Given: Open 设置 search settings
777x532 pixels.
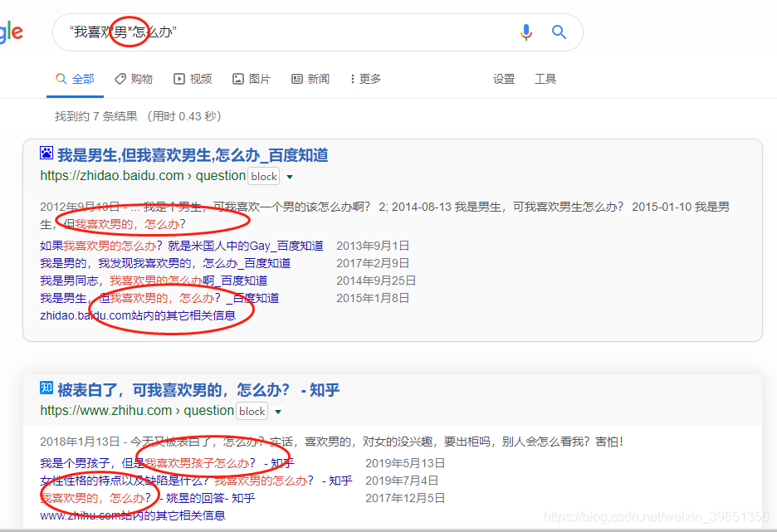Looking at the screenshot, I should pyautogui.click(x=504, y=79).
